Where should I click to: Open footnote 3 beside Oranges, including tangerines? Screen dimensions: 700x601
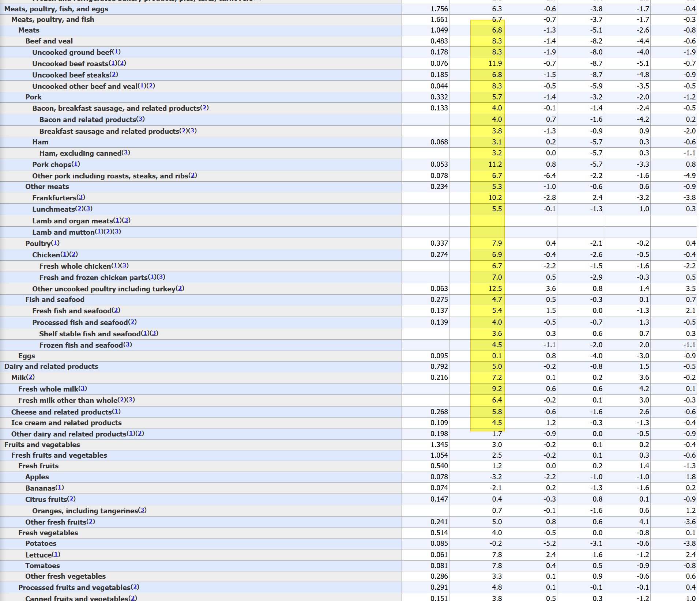142,510
